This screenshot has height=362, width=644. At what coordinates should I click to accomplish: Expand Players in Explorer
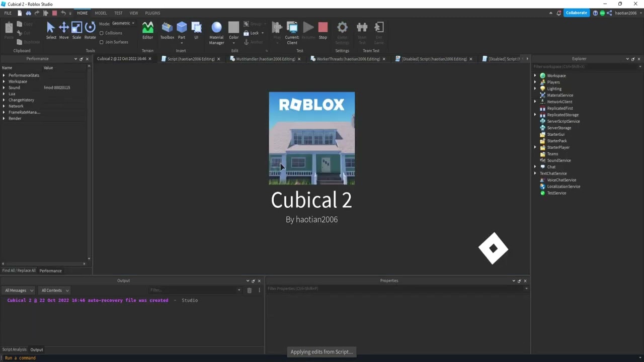535,82
